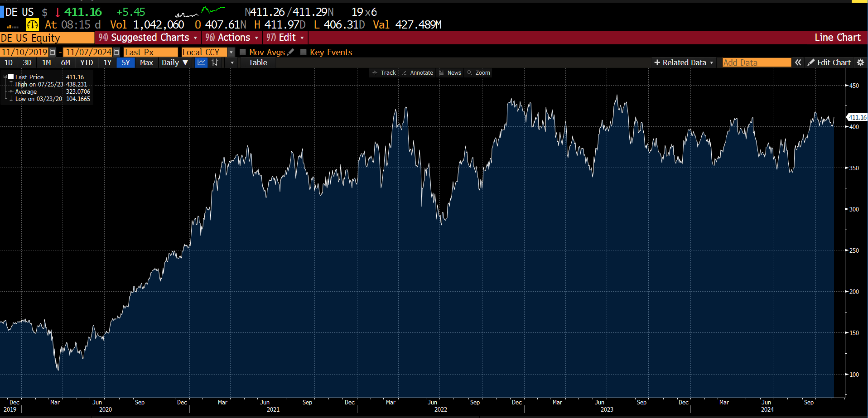The height and width of the screenshot is (418, 868).
Task: Expand the Local CCY currency dropdown
Action: [x=231, y=52]
